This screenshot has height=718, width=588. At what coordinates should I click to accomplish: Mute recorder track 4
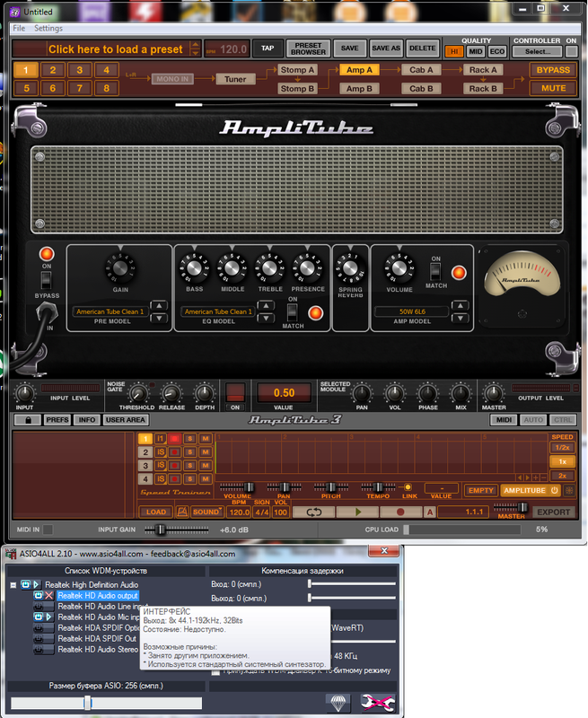pyautogui.click(x=206, y=479)
